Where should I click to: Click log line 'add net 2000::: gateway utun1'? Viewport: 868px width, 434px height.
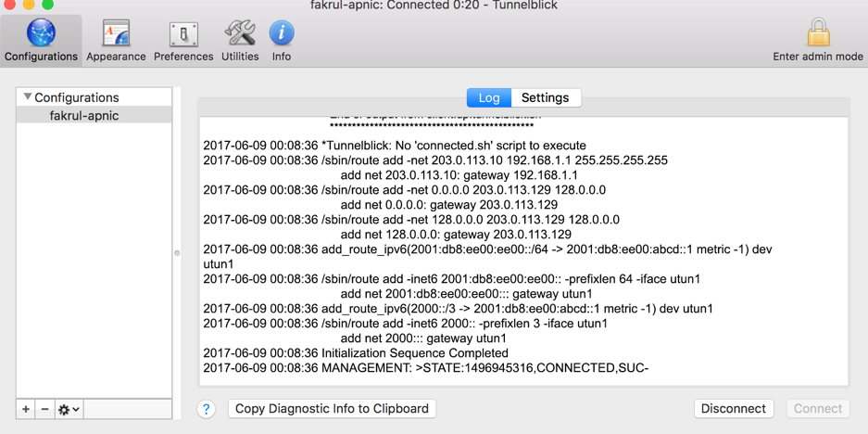pyautogui.click(x=423, y=338)
